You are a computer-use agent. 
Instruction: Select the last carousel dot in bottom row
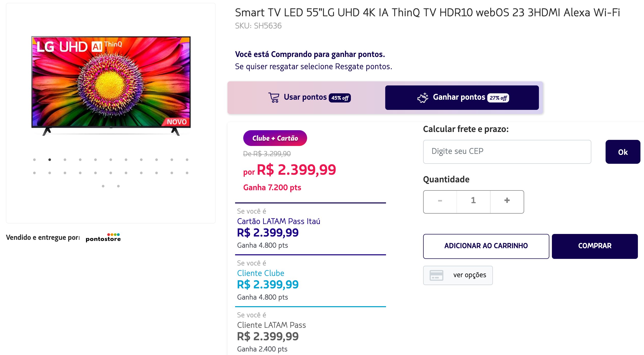coord(118,186)
